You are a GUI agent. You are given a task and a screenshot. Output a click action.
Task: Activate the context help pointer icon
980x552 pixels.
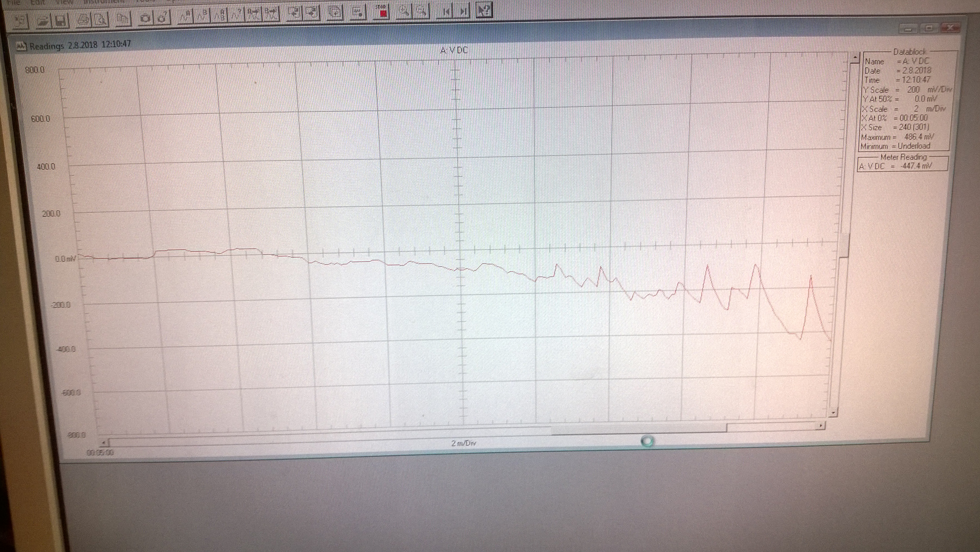tap(484, 10)
